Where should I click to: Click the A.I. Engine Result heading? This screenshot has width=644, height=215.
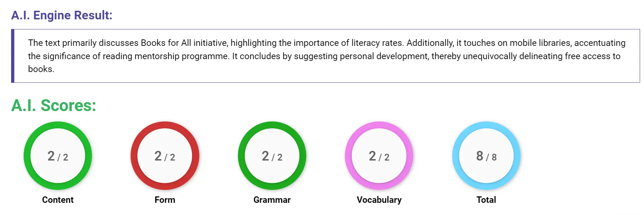[62, 15]
